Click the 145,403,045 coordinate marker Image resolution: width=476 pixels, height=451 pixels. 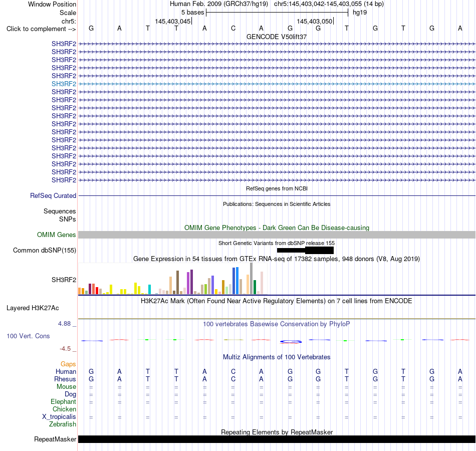(x=173, y=21)
